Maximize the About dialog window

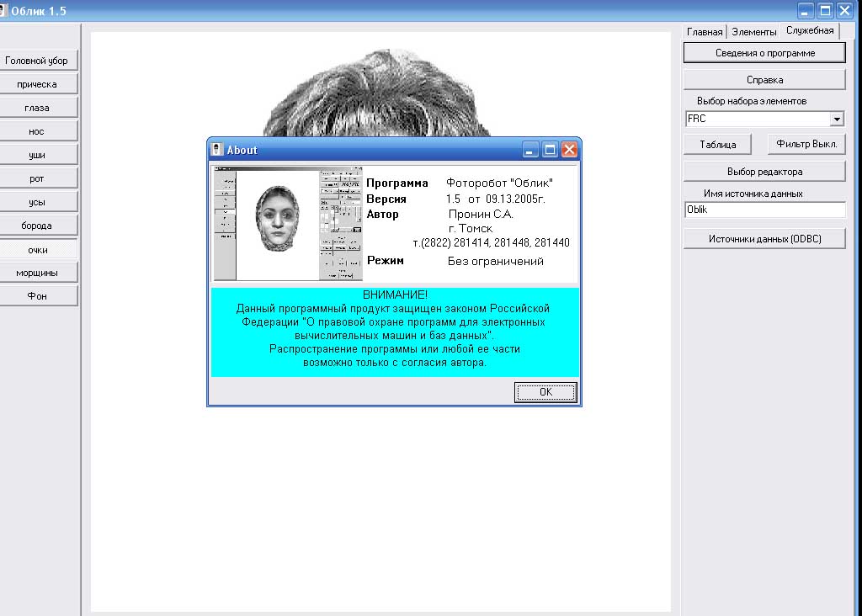[x=551, y=150]
